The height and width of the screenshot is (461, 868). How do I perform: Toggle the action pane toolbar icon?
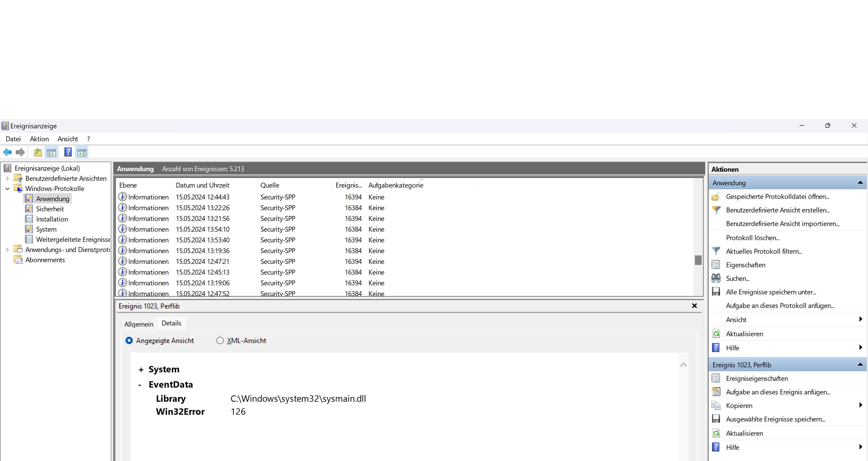(82, 152)
